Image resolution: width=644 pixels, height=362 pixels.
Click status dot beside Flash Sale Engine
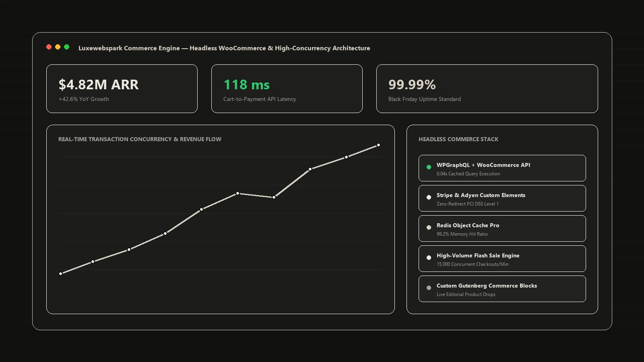[429, 257]
